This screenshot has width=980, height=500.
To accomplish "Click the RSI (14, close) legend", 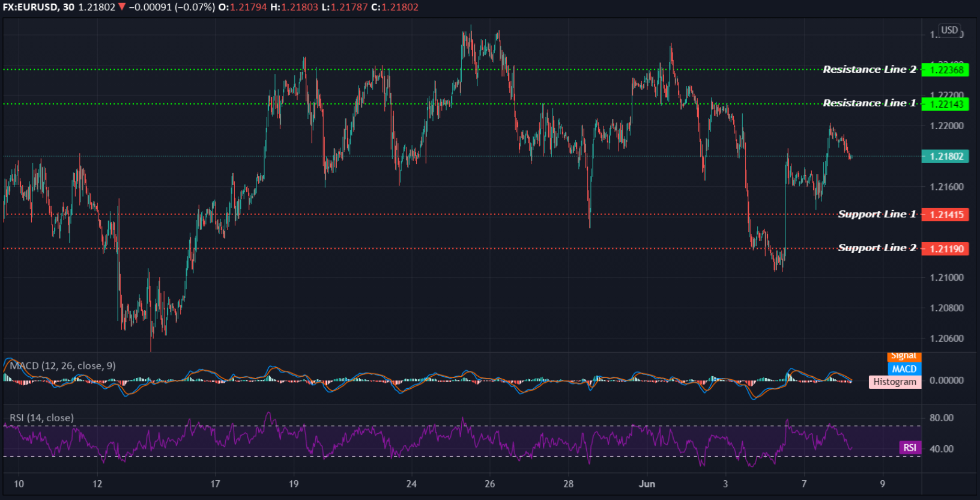I will [41, 418].
